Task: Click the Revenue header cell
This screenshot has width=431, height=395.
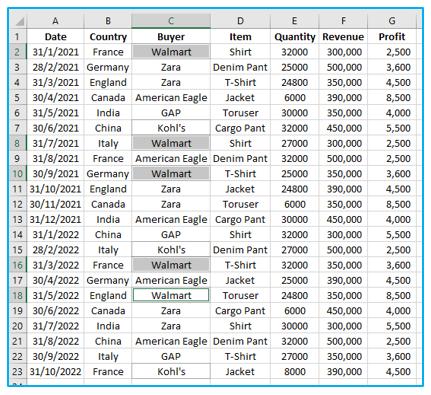Action: [343, 37]
